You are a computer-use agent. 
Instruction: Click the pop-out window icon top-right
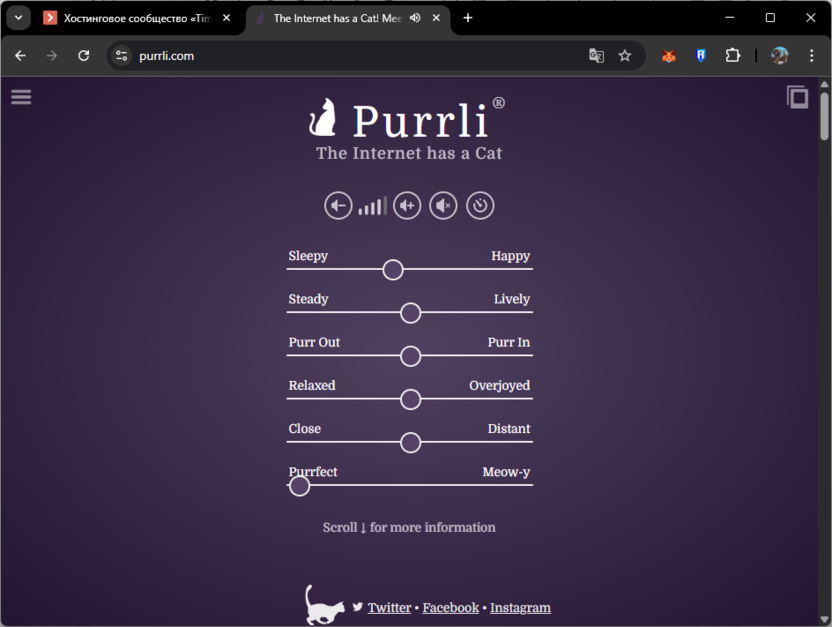[x=797, y=97]
